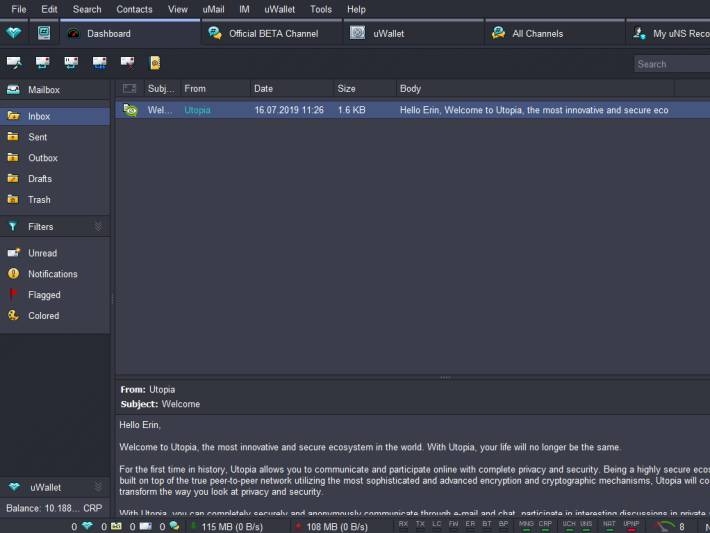This screenshot has width=710, height=533.
Task: Click the Outbox folder icon
Action: point(13,158)
